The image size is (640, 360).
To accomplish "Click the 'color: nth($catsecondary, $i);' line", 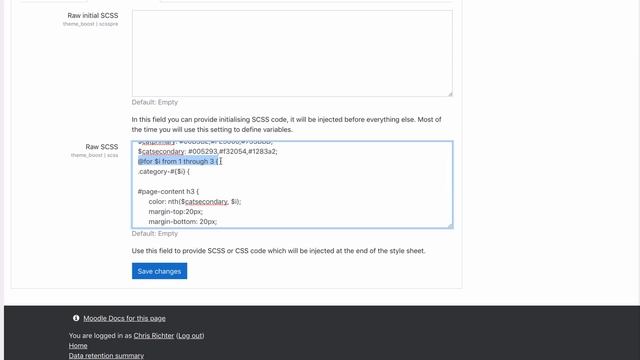I will click(x=195, y=202).
